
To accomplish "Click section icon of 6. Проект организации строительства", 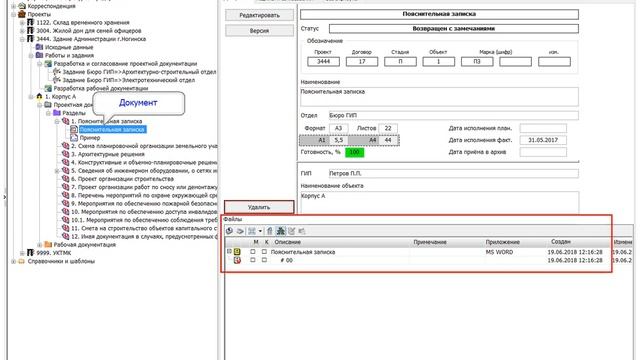I will click(x=65, y=179).
